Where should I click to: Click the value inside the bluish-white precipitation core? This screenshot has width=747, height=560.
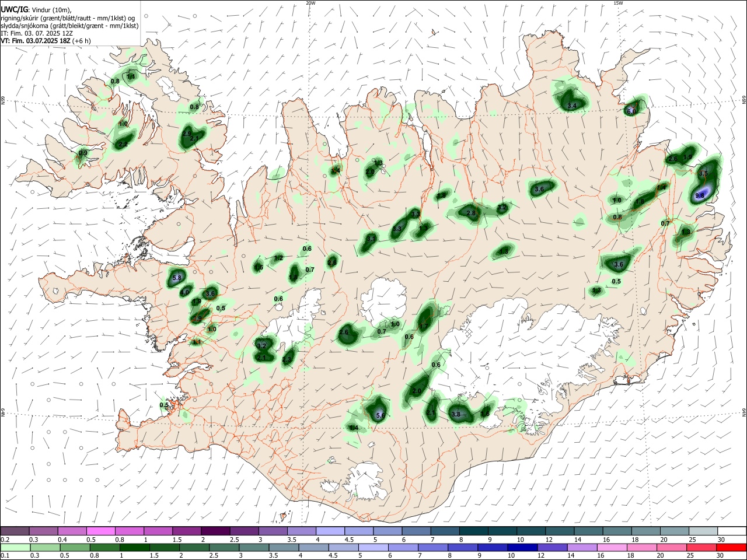coord(700,197)
